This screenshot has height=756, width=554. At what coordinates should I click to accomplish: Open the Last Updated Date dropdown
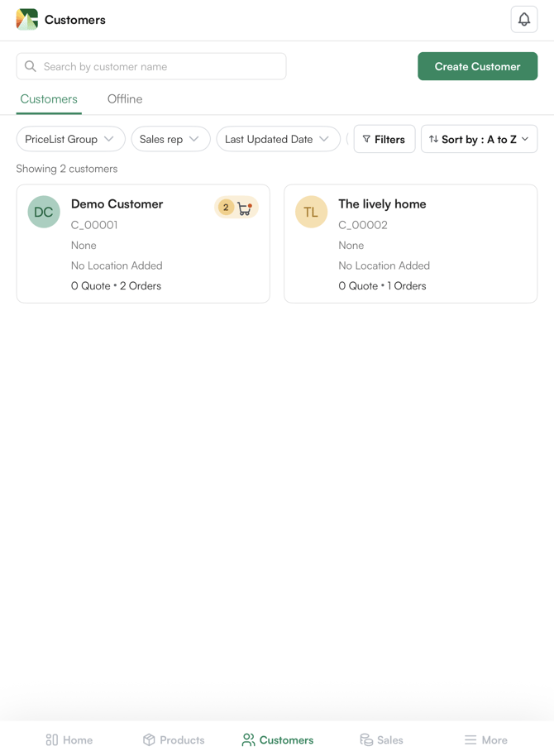pos(278,139)
